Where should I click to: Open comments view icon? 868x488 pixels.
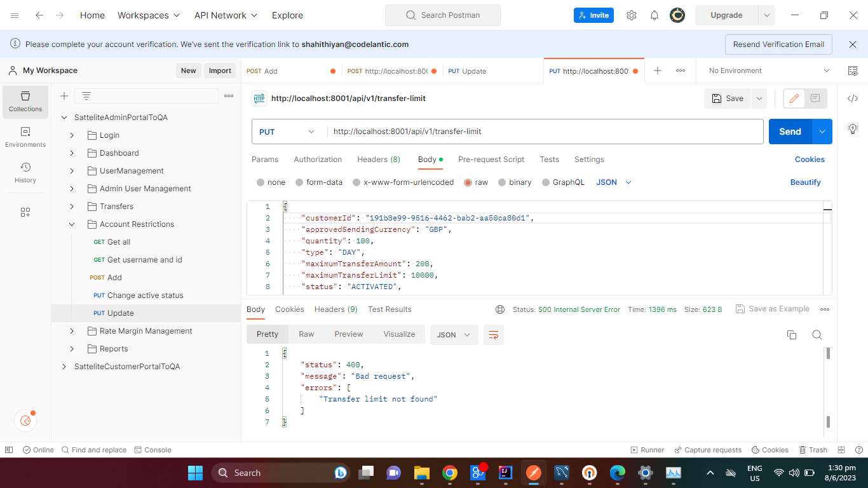coord(815,98)
